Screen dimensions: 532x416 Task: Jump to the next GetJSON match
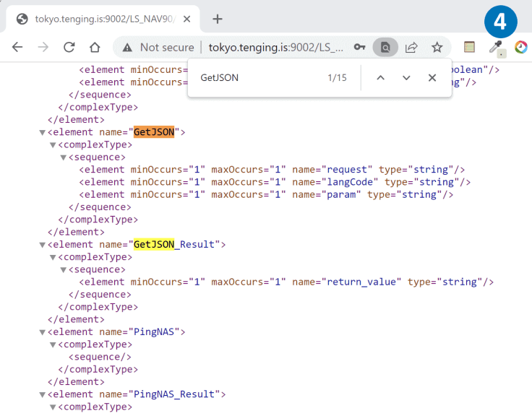[406, 77]
